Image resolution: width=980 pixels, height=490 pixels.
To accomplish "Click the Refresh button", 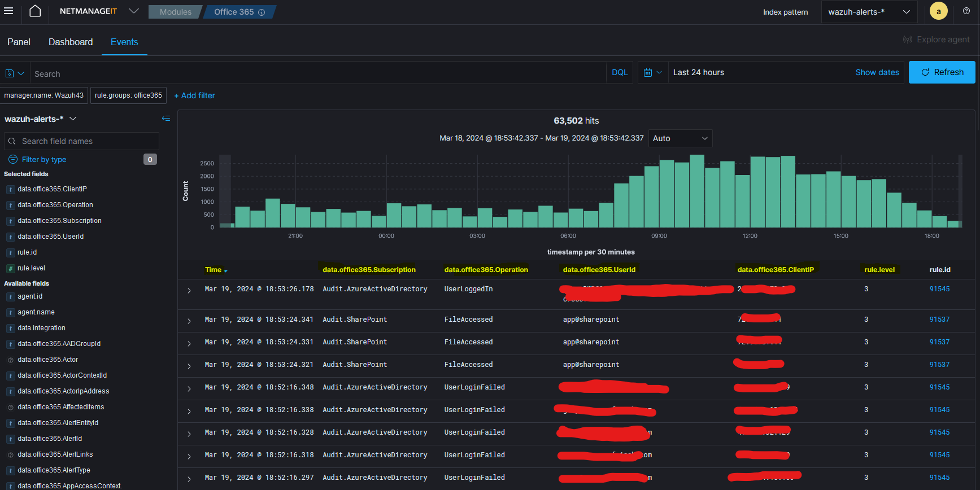I will (942, 72).
